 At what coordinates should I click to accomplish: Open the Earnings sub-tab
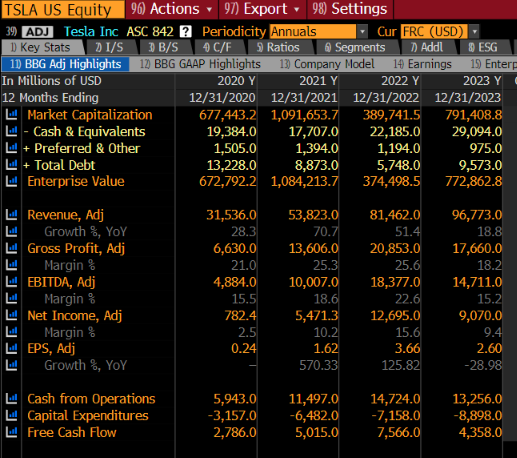pyautogui.click(x=423, y=64)
